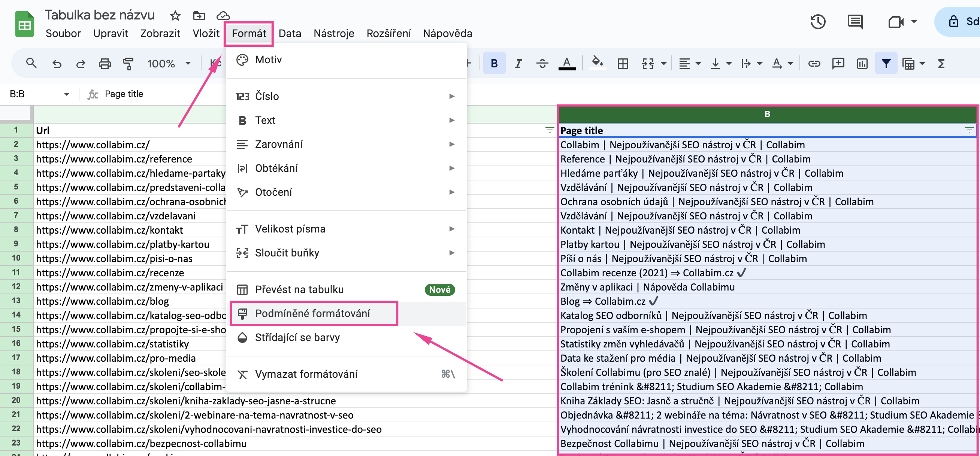Open the Google Sheets home icon
Image resolution: width=980 pixels, height=456 pixels.
pyautogui.click(x=25, y=25)
